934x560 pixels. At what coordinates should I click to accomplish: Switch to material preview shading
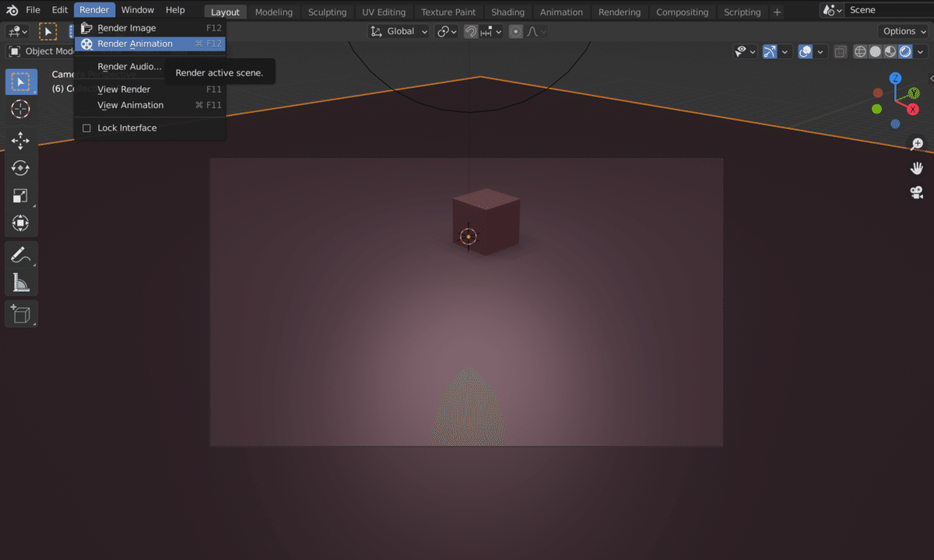pos(890,51)
